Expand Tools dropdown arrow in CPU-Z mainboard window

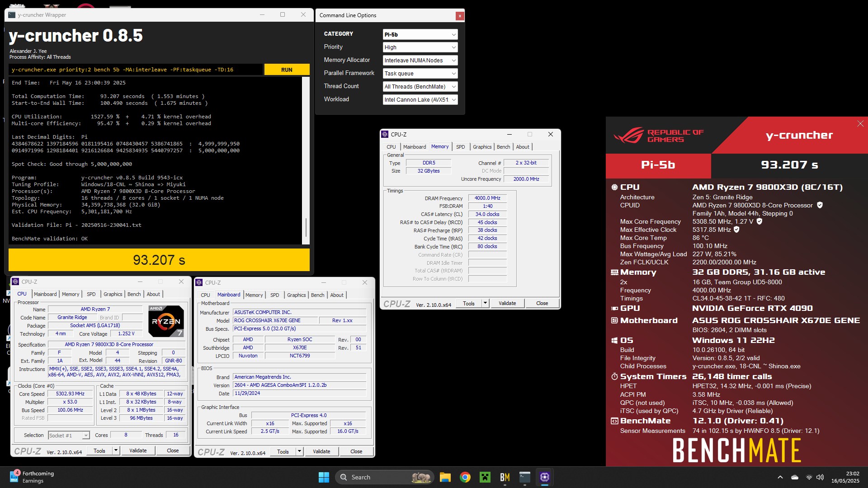point(299,451)
